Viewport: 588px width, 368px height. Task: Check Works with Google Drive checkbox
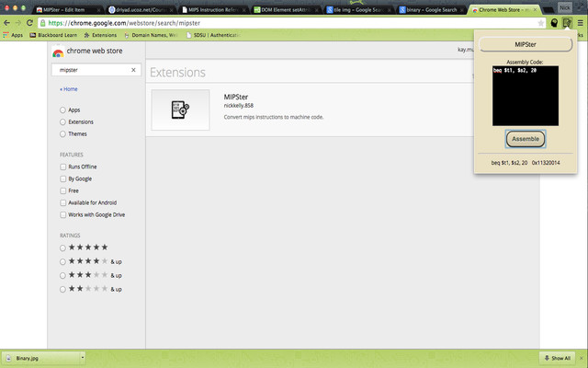(x=63, y=214)
